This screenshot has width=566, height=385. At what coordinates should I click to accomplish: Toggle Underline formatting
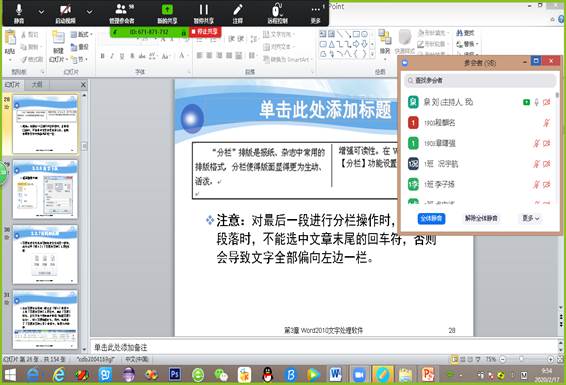click(x=122, y=56)
